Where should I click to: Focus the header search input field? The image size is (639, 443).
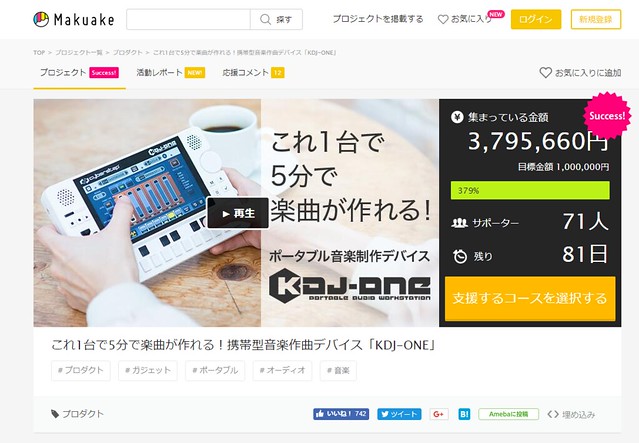(x=188, y=20)
